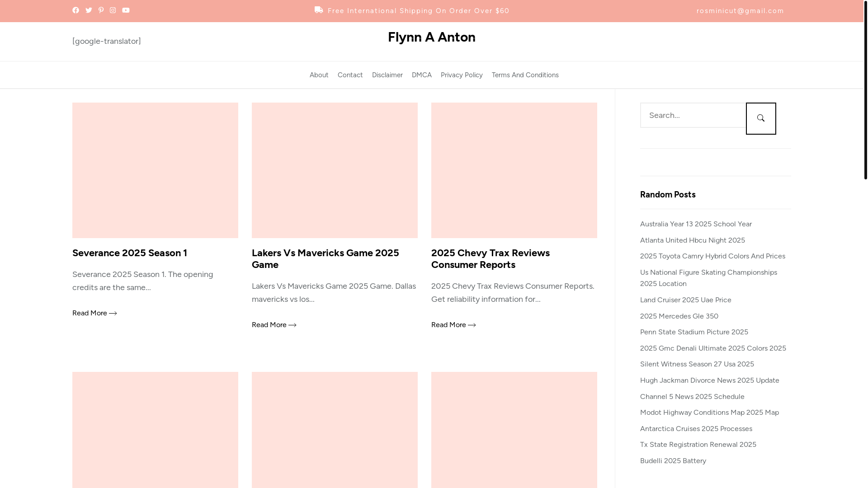The height and width of the screenshot is (488, 868).
Task: Open 2025 Toyota Camry Hybrid Colors link
Action: coord(712,256)
